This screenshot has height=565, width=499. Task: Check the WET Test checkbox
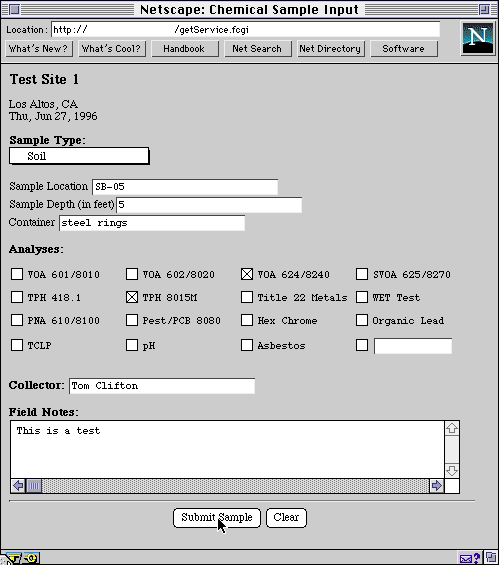tap(362, 297)
